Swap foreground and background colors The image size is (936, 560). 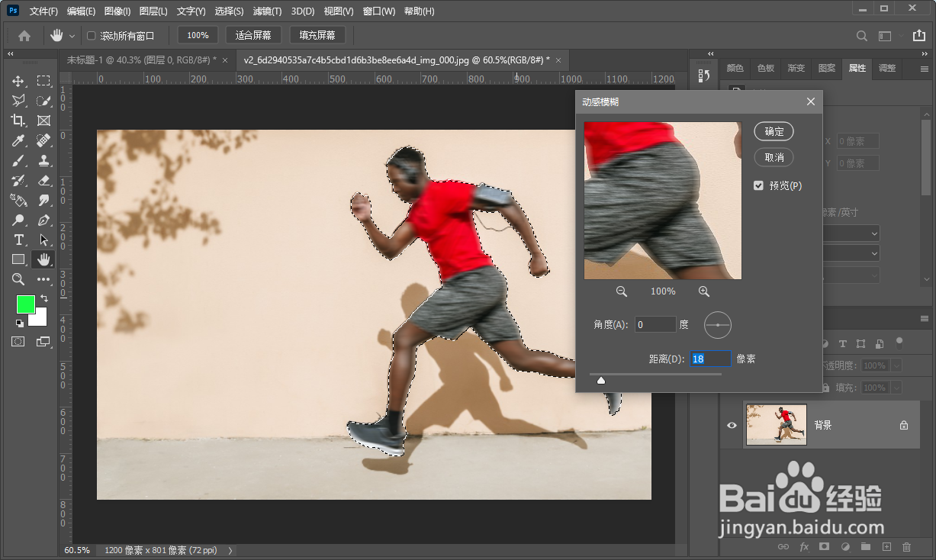(x=44, y=298)
